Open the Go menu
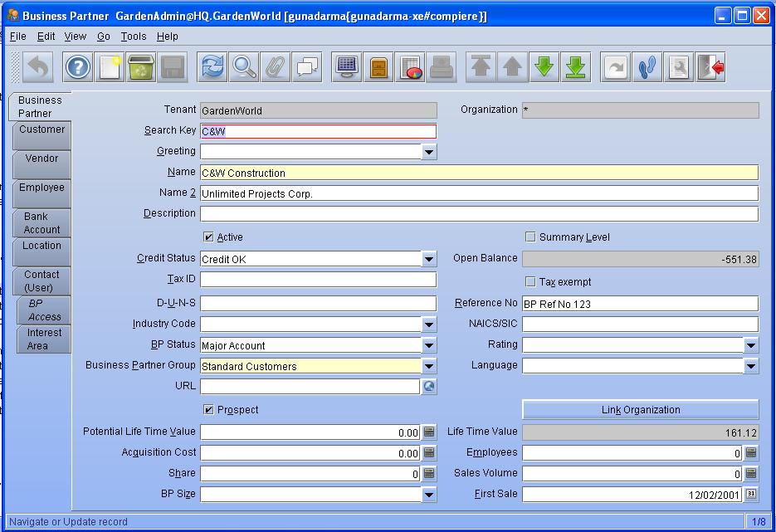The image size is (776, 532). point(104,37)
